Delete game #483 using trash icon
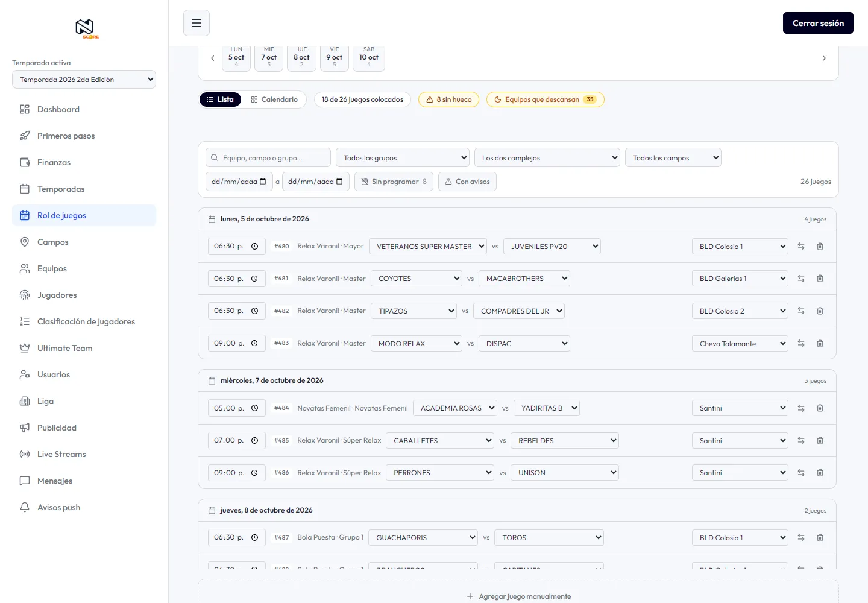 point(820,343)
